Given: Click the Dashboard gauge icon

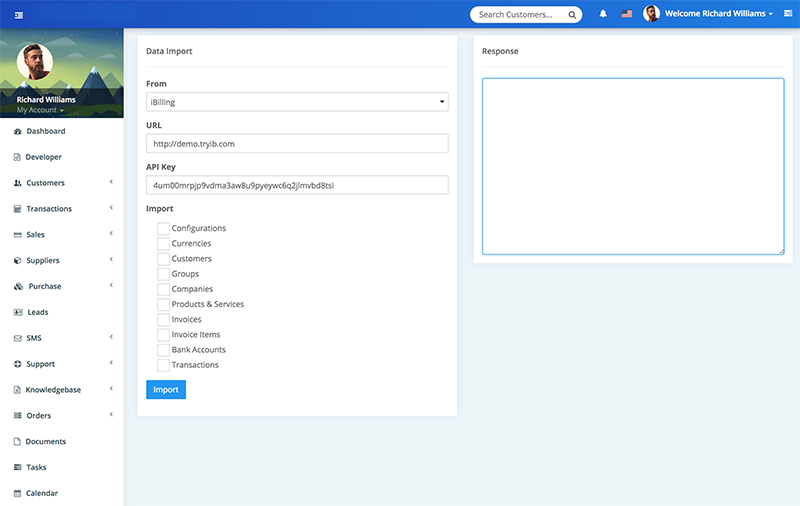Looking at the screenshot, I should coord(18,131).
